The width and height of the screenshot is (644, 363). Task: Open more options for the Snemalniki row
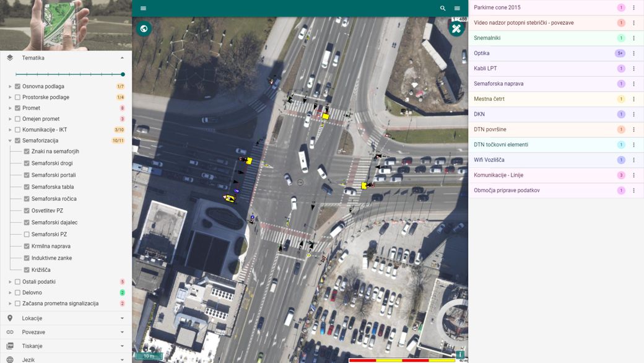point(633,38)
